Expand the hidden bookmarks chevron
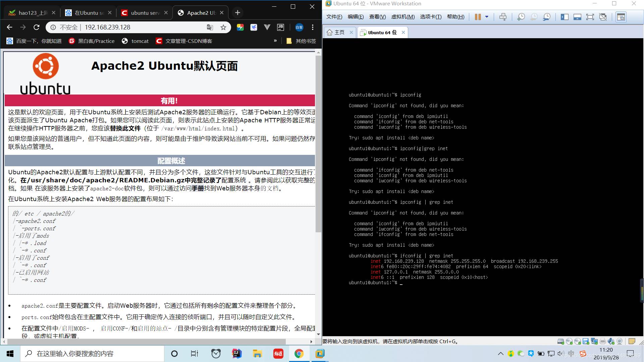This screenshot has width=644, height=362. [x=275, y=41]
